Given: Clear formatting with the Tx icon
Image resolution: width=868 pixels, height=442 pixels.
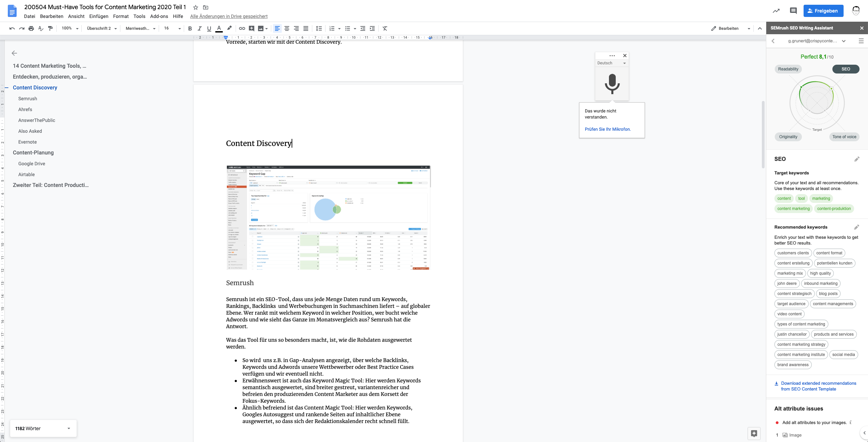Looking at the screenshot, I should 385,28.
